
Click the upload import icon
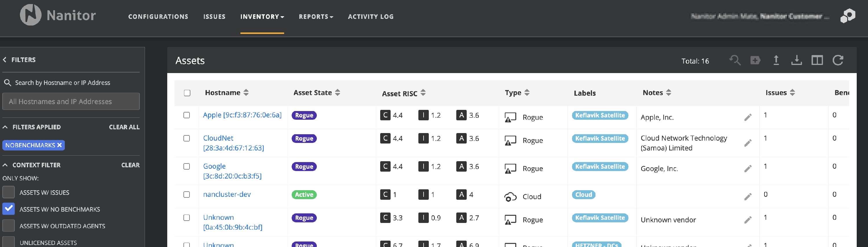coord(776,60)
